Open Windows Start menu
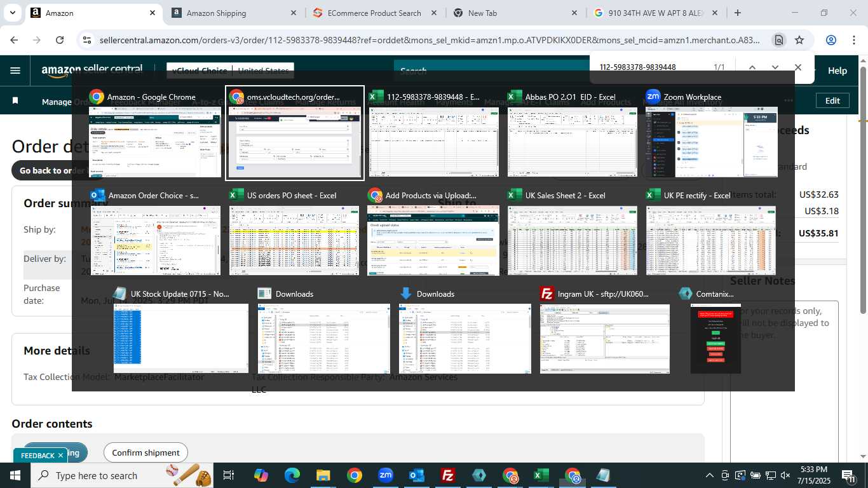The height and width of the screenshot is (488, 868). [x=15, y=475]
